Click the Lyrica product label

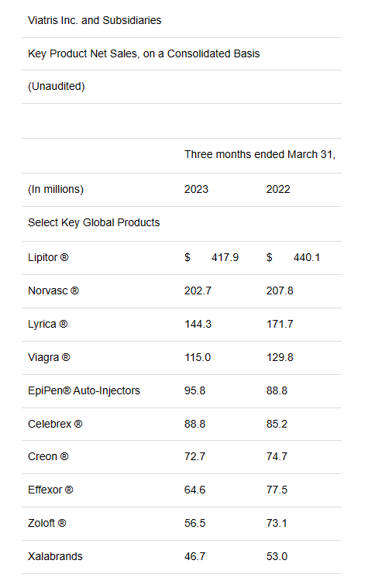coord(48,325)
